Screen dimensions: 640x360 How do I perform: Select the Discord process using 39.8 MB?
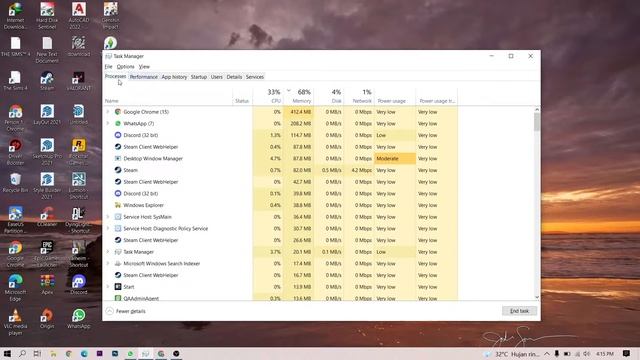coord(281,193)
